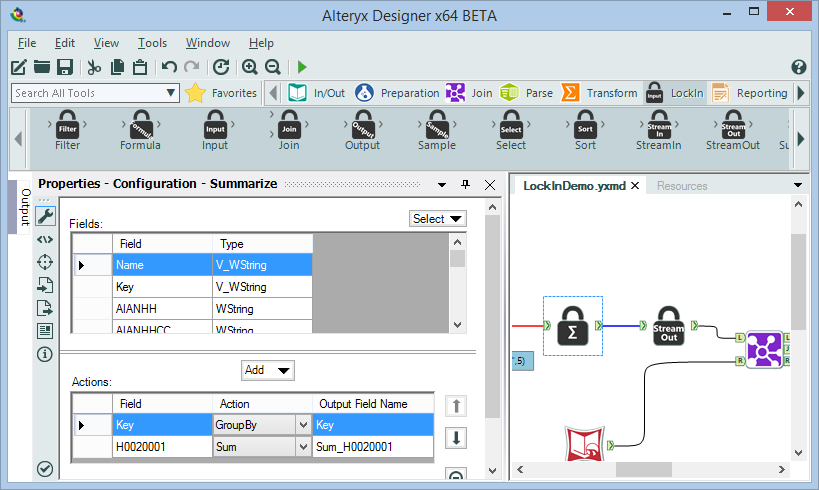819x490 pixels.
Task: Toggle the pin on Properties panel
Action: [465, 185]
